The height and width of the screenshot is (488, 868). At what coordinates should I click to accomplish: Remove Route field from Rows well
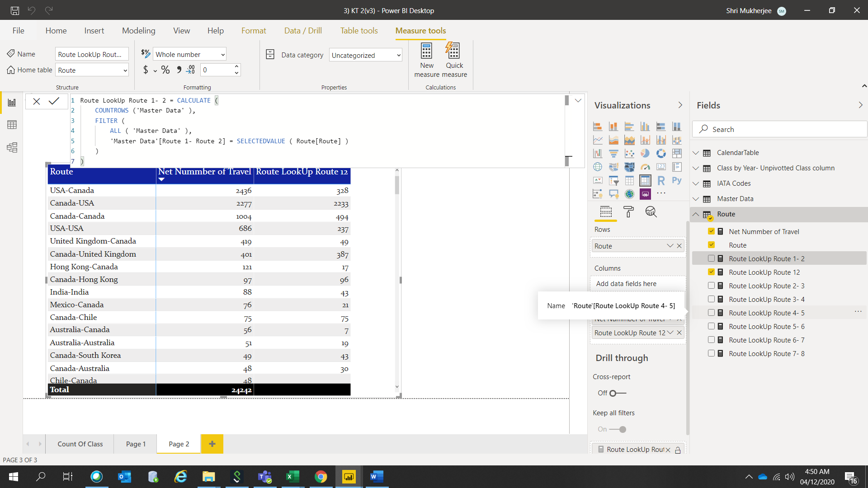tap(679, 246)
